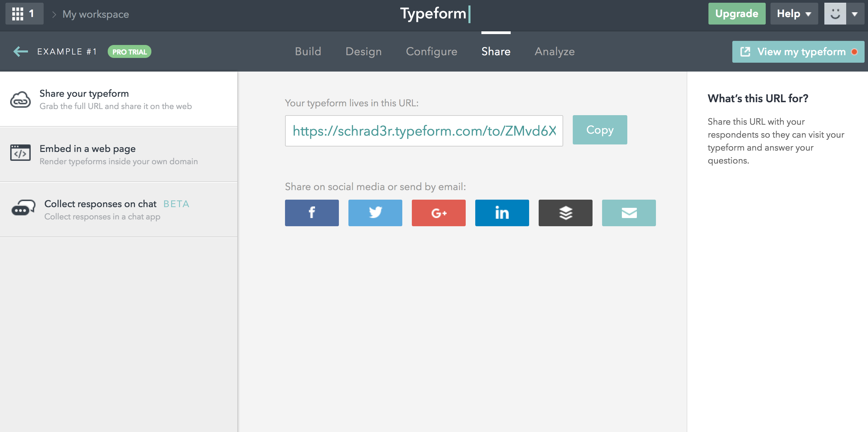Click the Typeform logo

tap(435, 14)
